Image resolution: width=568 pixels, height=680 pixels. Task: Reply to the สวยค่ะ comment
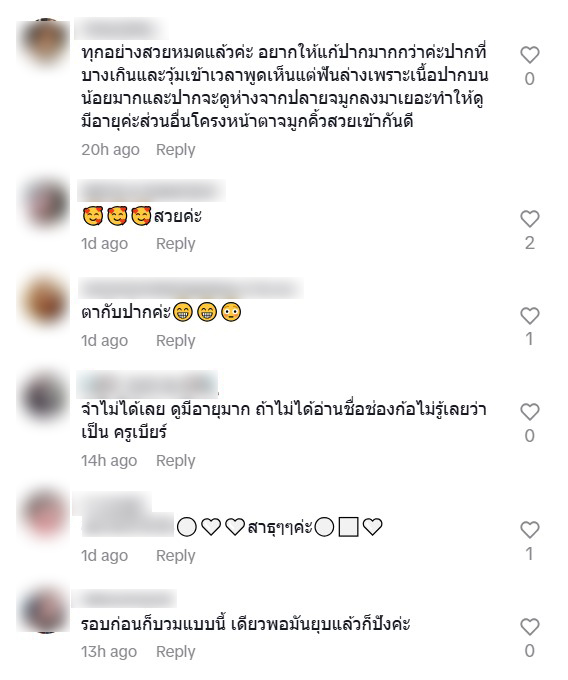176,244
